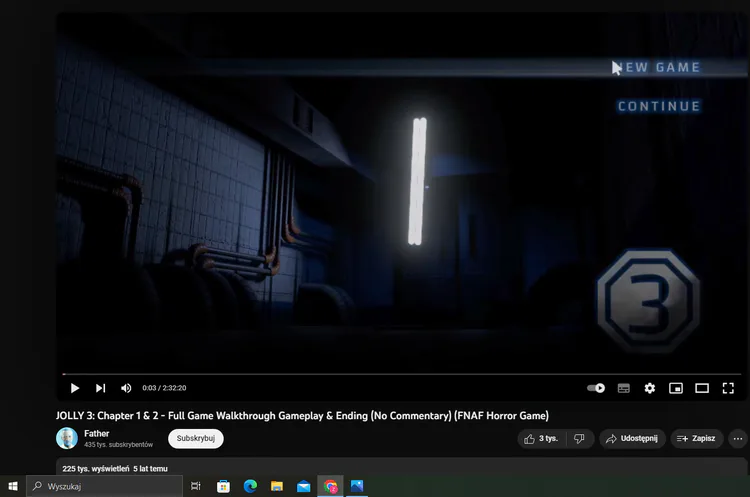The height and width of the screenshot is (497, 750).
Task: Save video with Zapisz button
Action: (x=696, y=439)
